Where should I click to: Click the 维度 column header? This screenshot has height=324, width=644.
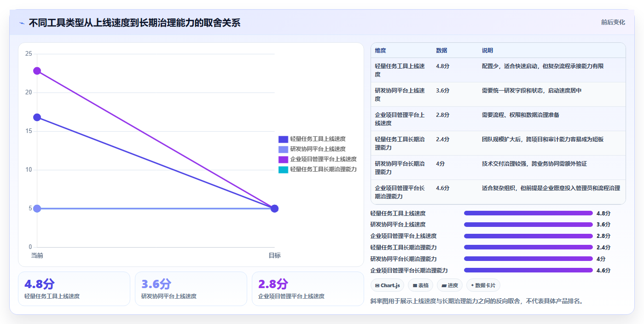pos(380,51)
